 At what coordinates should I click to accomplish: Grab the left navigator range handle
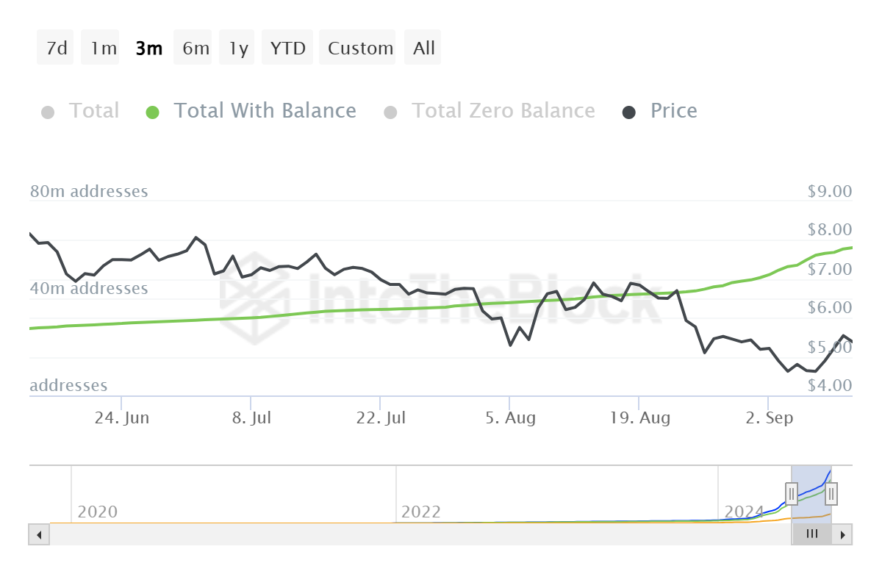[x=792, y=492]
